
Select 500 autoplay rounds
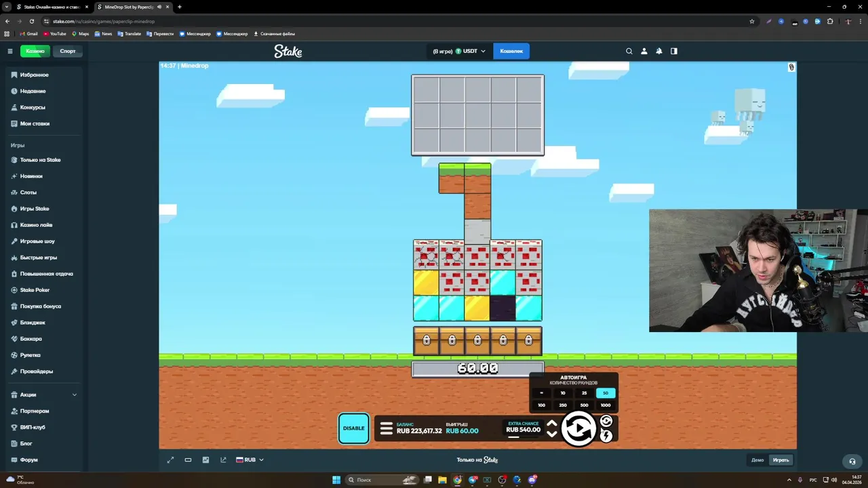(x=584, y=405)
